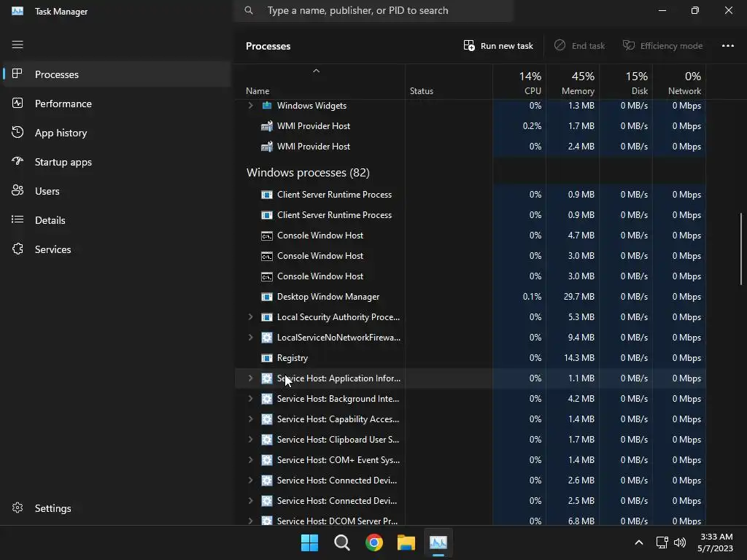
Task: Expand the Windows Widgets process
Action: click(251, 105)
